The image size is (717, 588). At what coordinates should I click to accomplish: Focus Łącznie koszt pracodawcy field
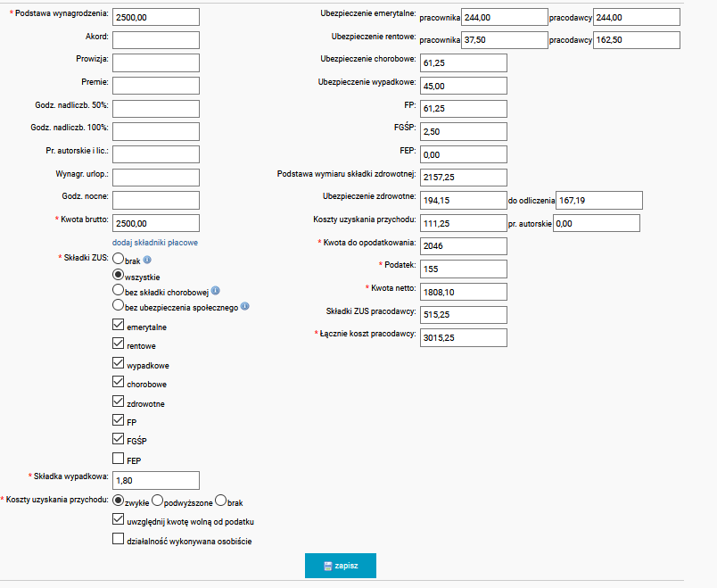(x=464, y=337)
